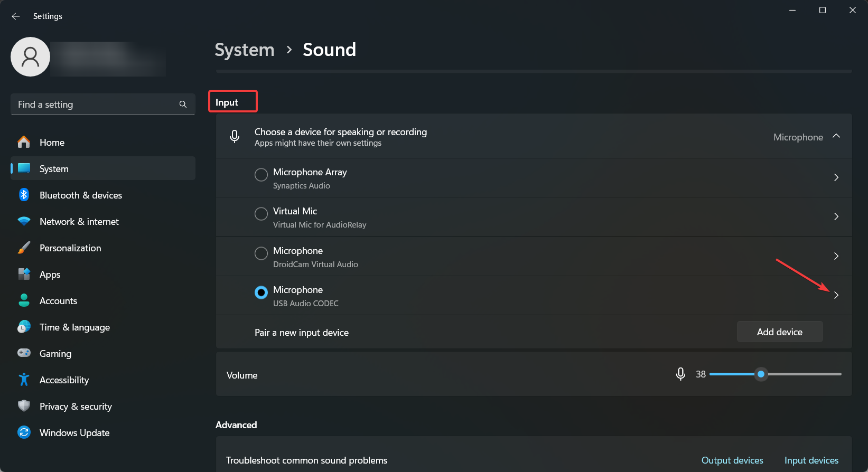Click the input Volume slider handle
The height and width of the screenshot is (472, 868).
click(761, 374)
